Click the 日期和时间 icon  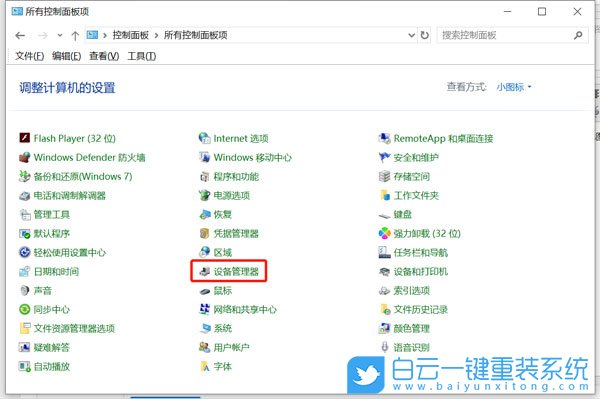pyautogui.click(x=24, y=272)
